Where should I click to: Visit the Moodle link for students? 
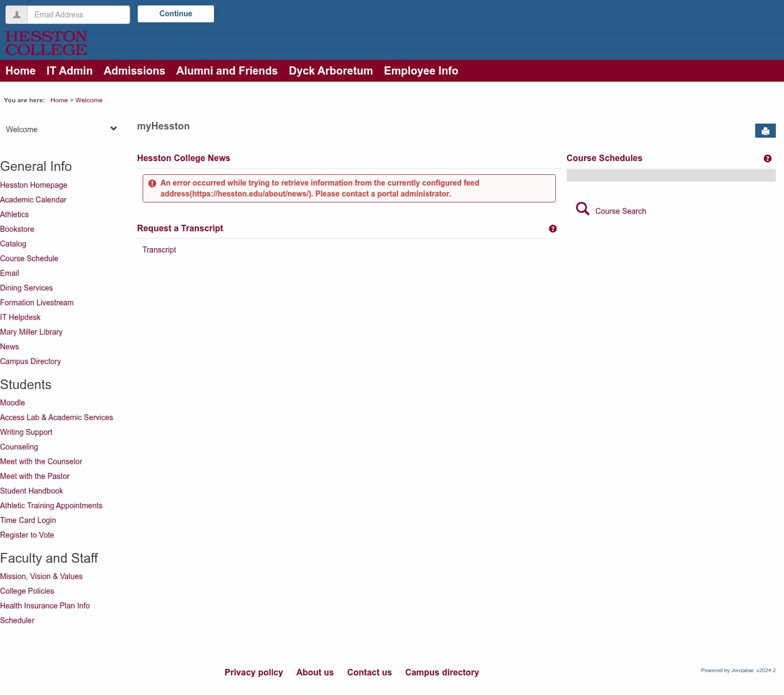pos(13,403)
